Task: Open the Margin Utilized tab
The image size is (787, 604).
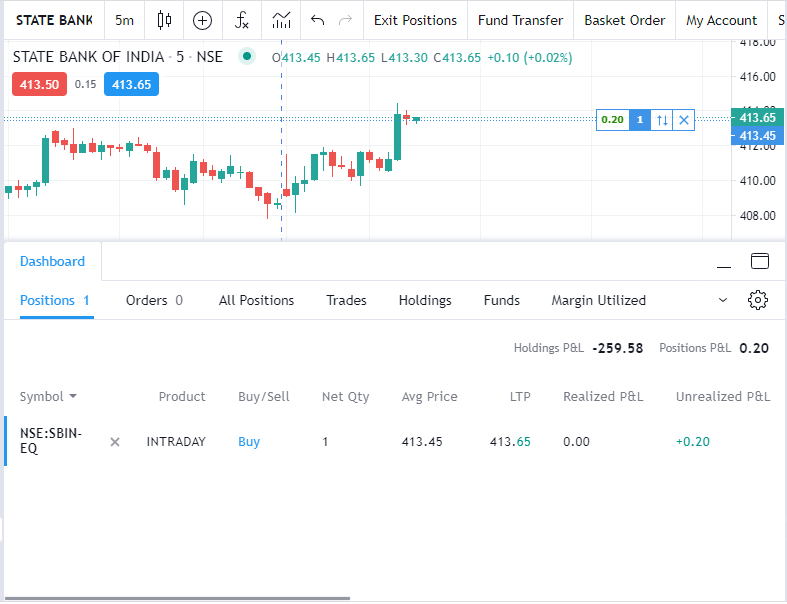Action: click(x=598, y=300)
